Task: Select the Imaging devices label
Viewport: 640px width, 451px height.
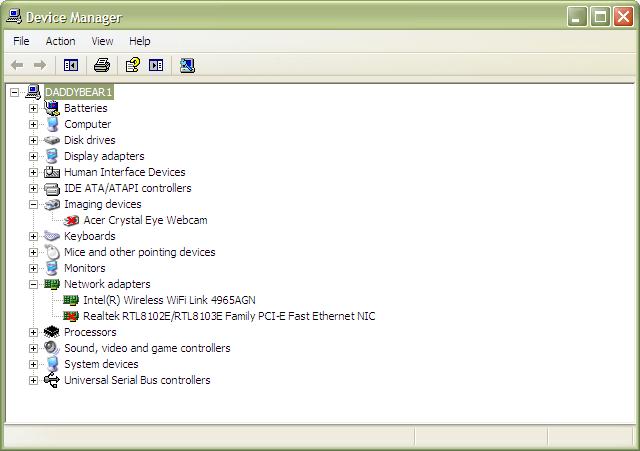Action: 103,204
